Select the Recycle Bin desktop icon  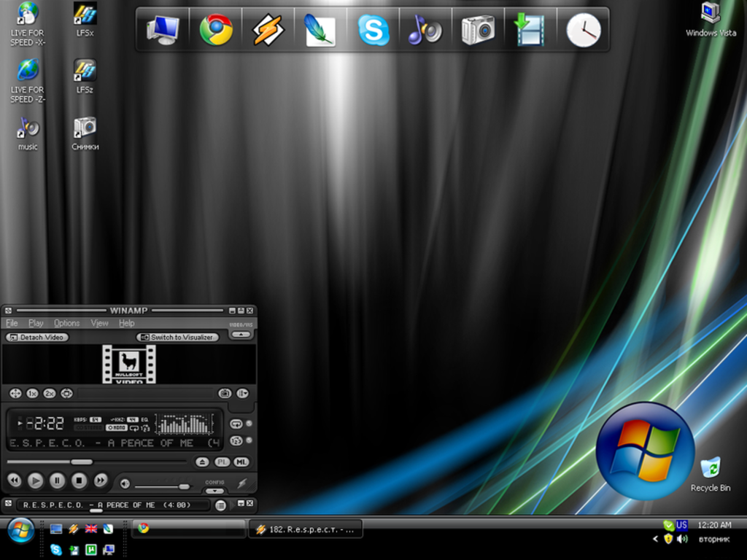(x=711, y=474)
